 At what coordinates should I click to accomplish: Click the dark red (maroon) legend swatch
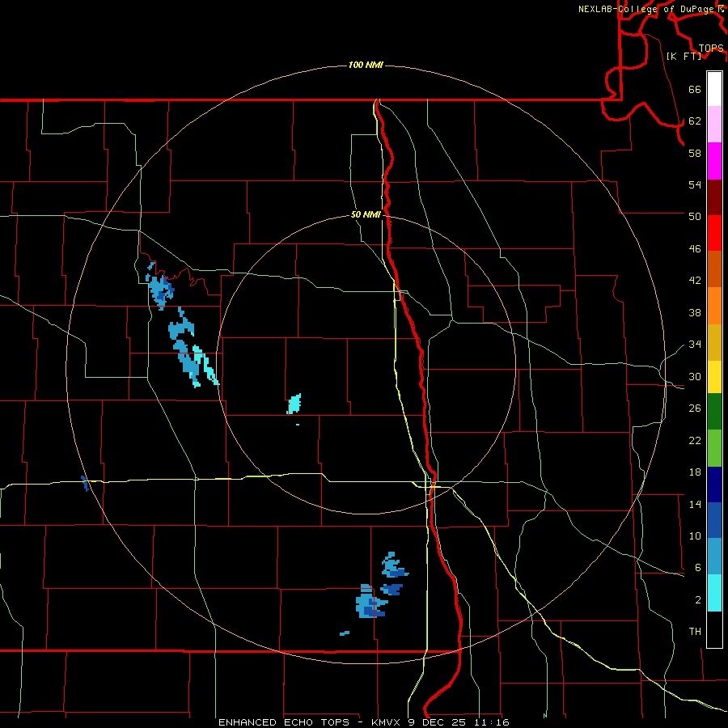click(x=714, y=197)
